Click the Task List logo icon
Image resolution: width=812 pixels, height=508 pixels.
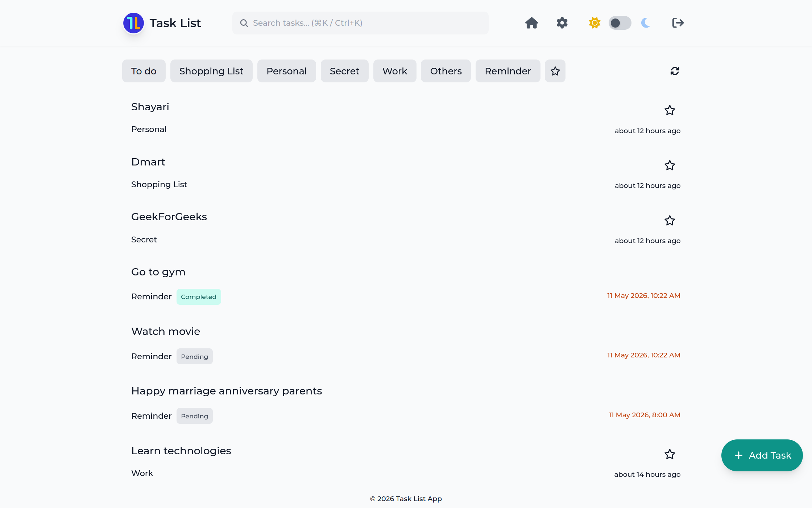click(133, 23)
